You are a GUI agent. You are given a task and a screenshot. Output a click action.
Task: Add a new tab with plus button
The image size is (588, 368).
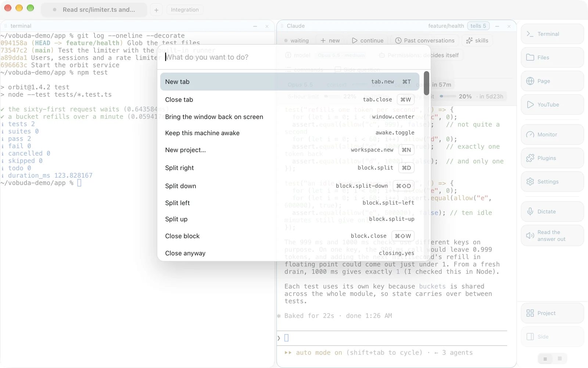coord(156,10)
